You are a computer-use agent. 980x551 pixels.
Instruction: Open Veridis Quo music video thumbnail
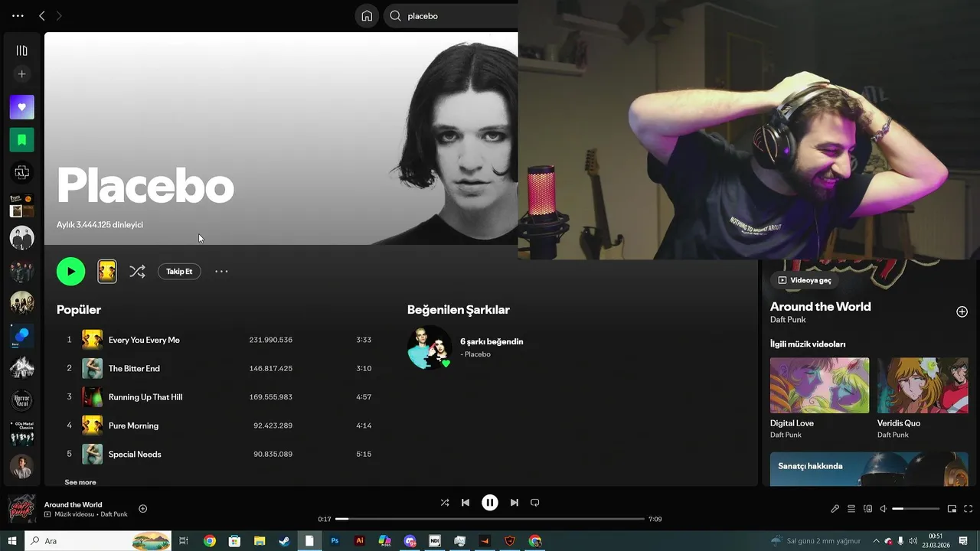(x=923, y=386)
